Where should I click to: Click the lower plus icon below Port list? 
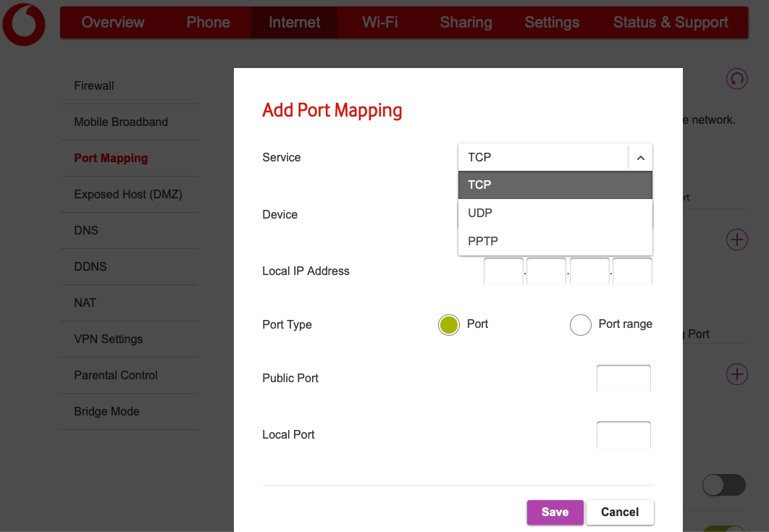pos(736,374)
